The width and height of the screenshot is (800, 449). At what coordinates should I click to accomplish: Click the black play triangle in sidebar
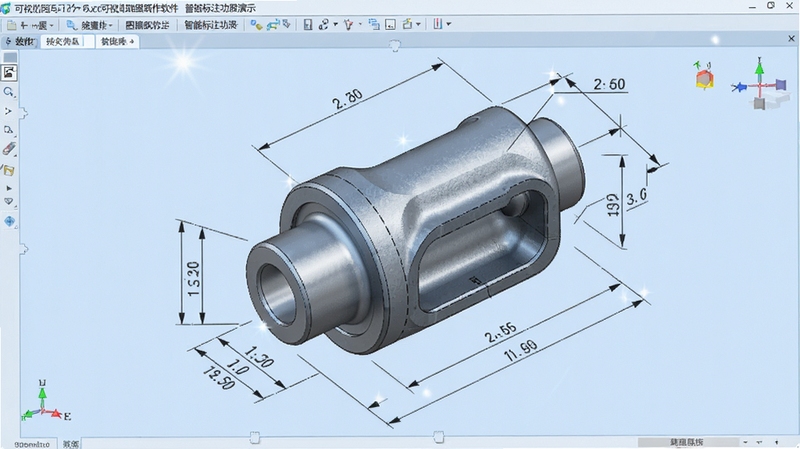coord(9,189)
